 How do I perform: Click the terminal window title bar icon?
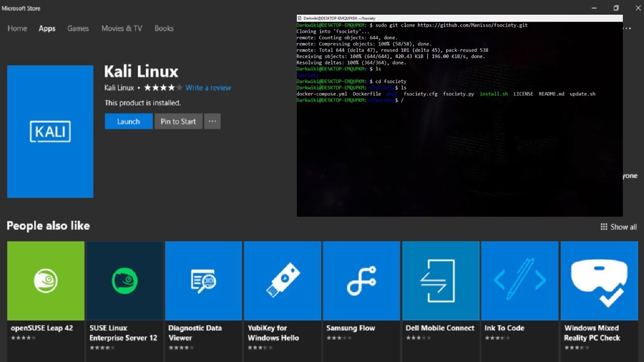299,18
